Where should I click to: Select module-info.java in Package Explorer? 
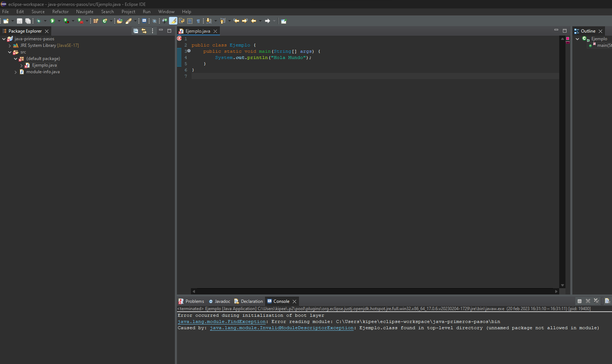43,72
